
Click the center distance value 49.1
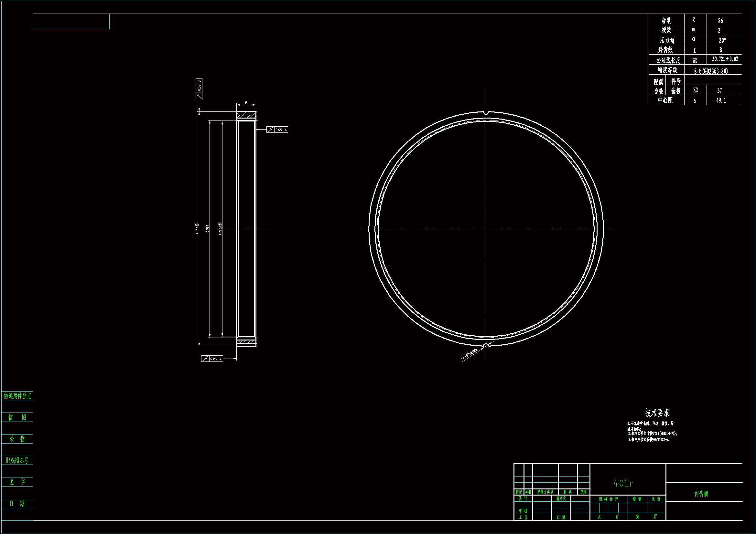[721, 100]
